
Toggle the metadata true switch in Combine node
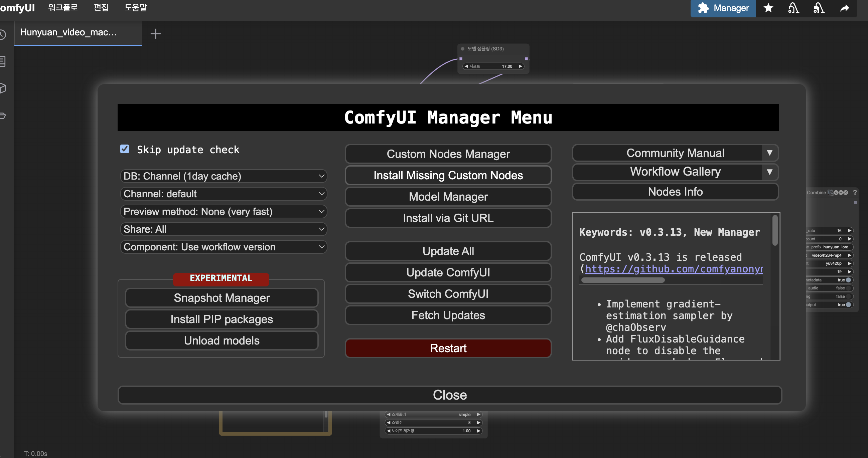(x=848, y=280)
